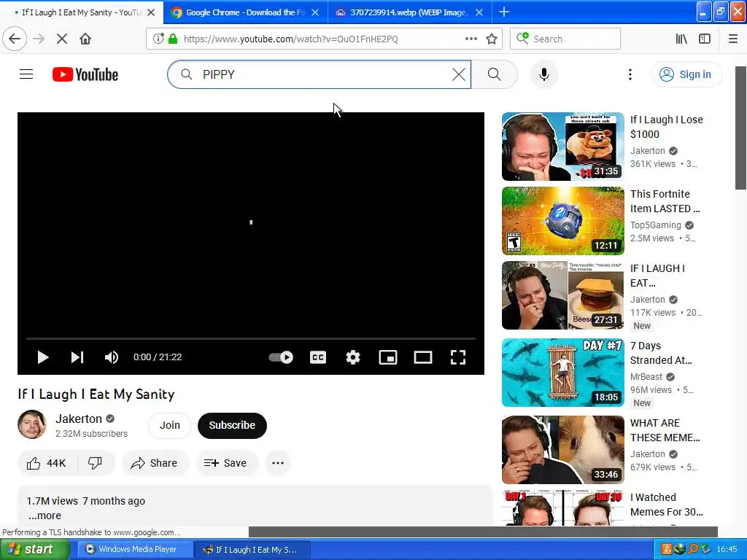Open 'IF I LAUGH I EAT...' video thumbnail
Viewport: 747px width, 560px height.
(562, 295)
